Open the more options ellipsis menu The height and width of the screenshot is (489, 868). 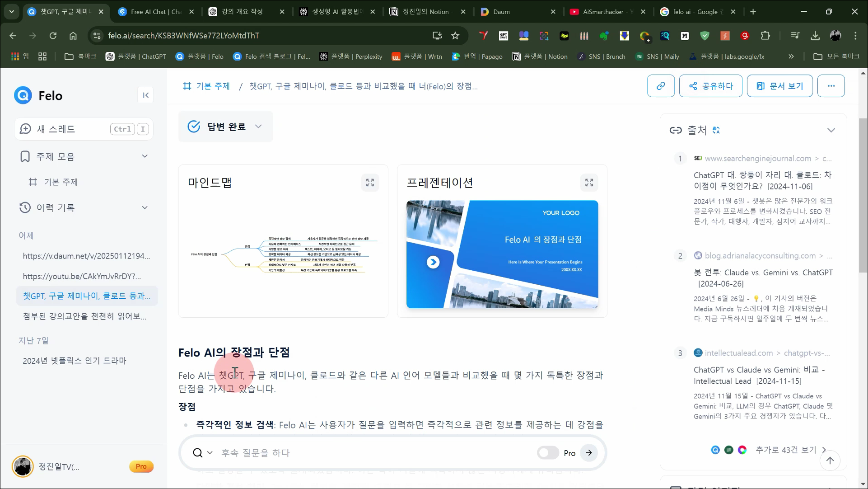[x=831, y=86]
